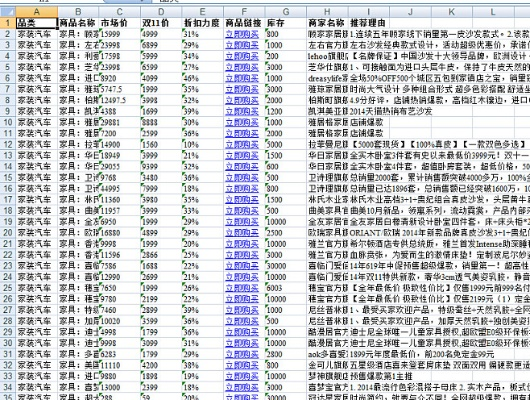Select column A header
Viewport: 530px width, 400px height.
point(37,12)
